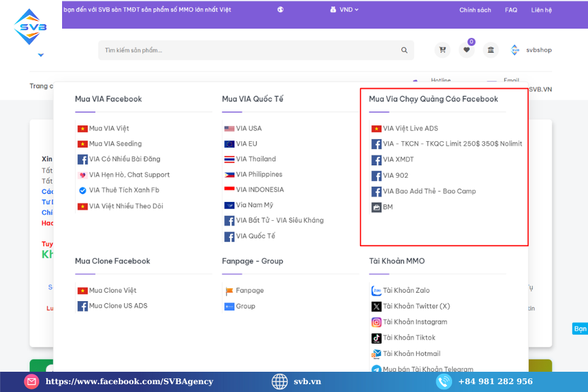588x392 pixels.
Task: Click the footer globe icon
Action: coord(280,382)
